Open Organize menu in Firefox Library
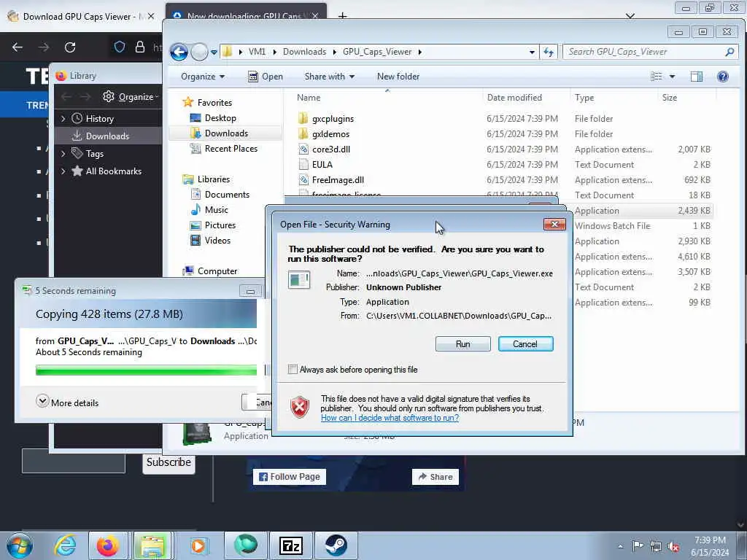The image size is (747, 560). click(131, 97)
